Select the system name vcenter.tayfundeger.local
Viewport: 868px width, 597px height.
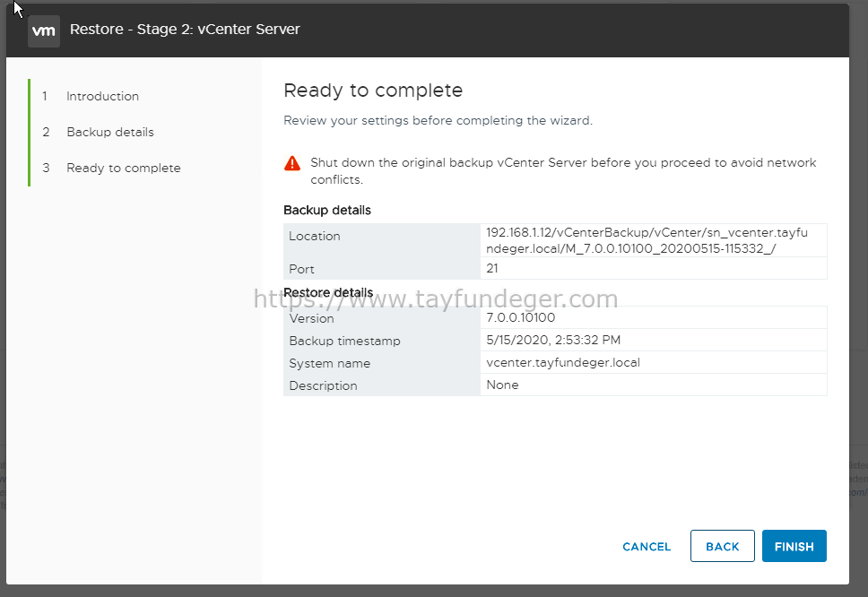tap(563, 362)
